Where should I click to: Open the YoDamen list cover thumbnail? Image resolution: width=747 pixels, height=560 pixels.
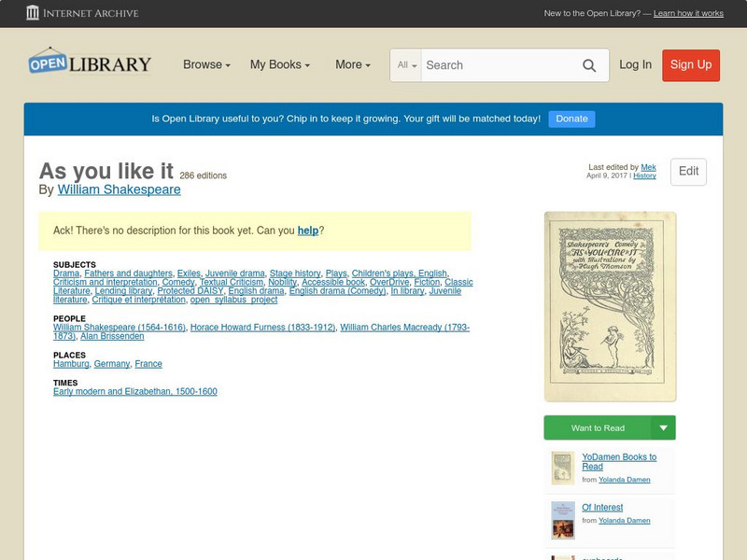pos(561,467)
